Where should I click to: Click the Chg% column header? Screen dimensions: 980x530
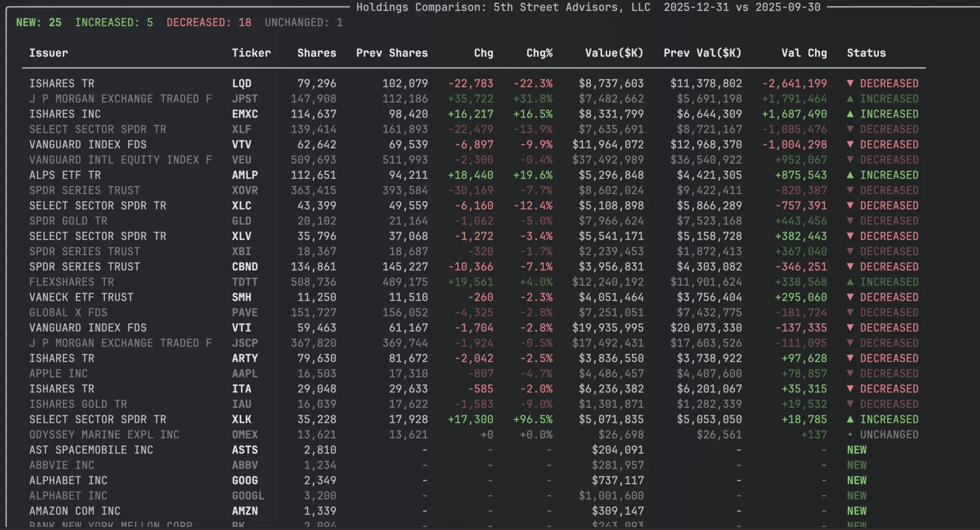click(539, 53)
